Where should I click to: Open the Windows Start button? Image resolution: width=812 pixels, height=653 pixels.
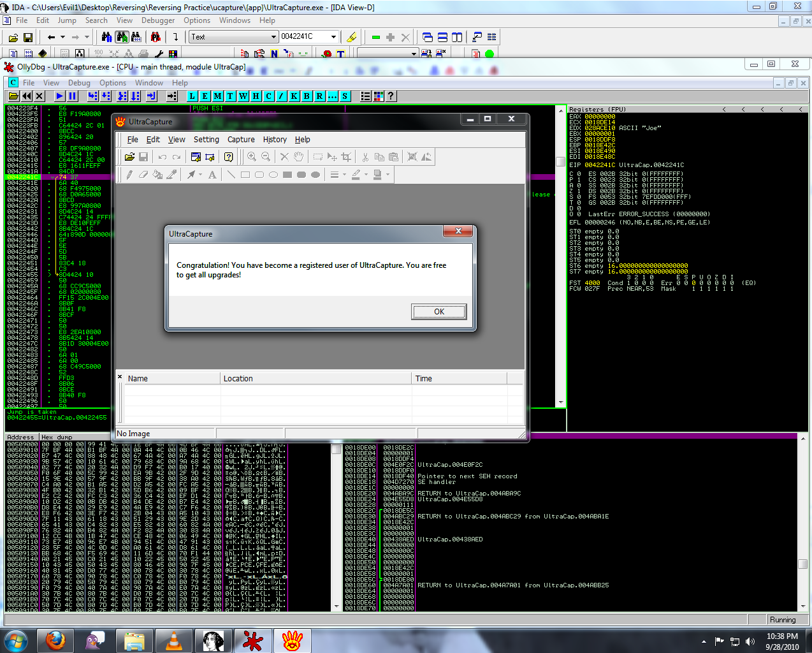pyautogui.click(x=16, y=640)
